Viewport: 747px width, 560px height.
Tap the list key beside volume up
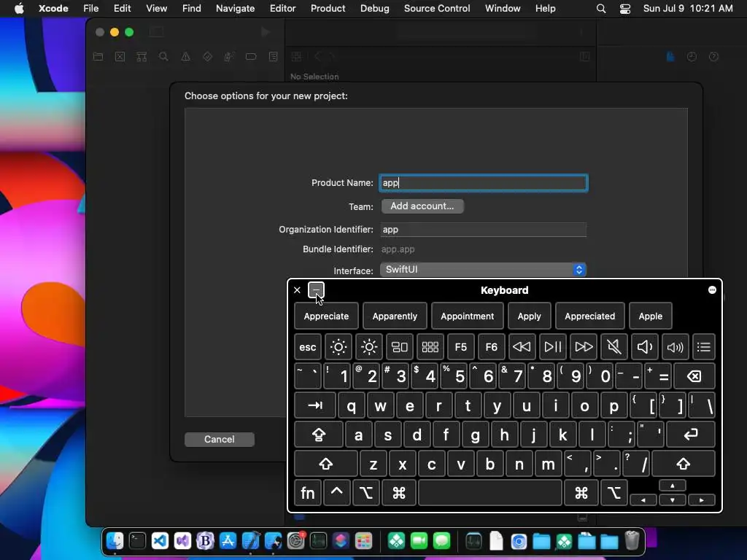(704, 346)
